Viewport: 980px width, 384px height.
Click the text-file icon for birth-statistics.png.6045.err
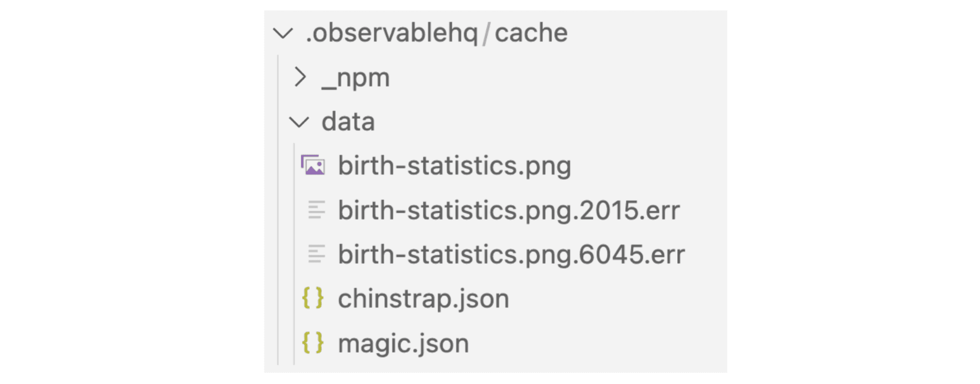tap(316, 254)
